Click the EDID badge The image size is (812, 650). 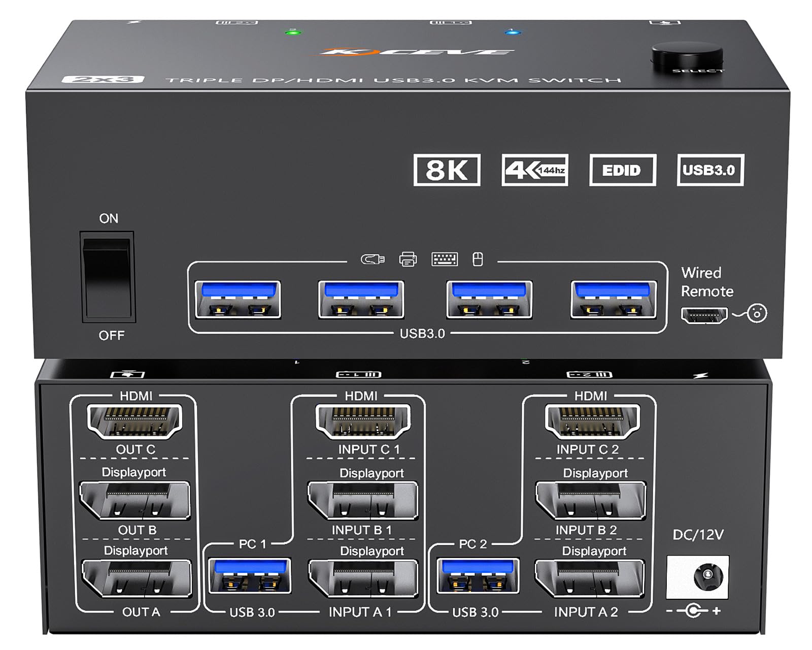(623, 170)
